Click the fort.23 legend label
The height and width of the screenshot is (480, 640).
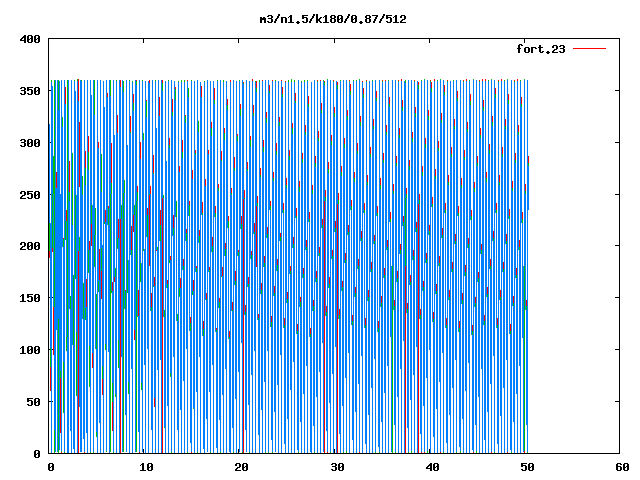tap(541, 49)
